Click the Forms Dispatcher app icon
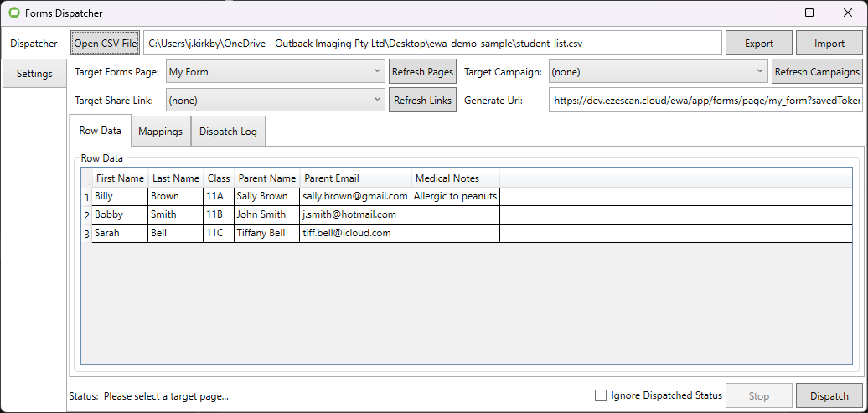 tap(13, 13)
